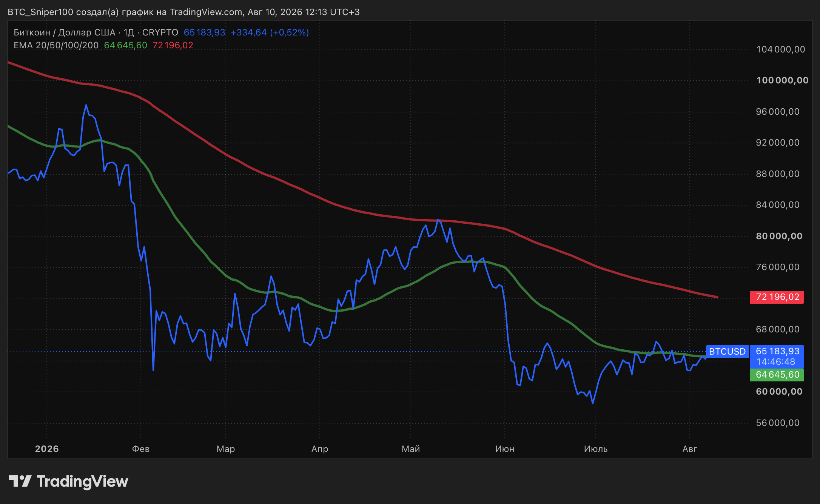Click the green 64 645,60 legend value
The image size is (820, 504).
126,45
